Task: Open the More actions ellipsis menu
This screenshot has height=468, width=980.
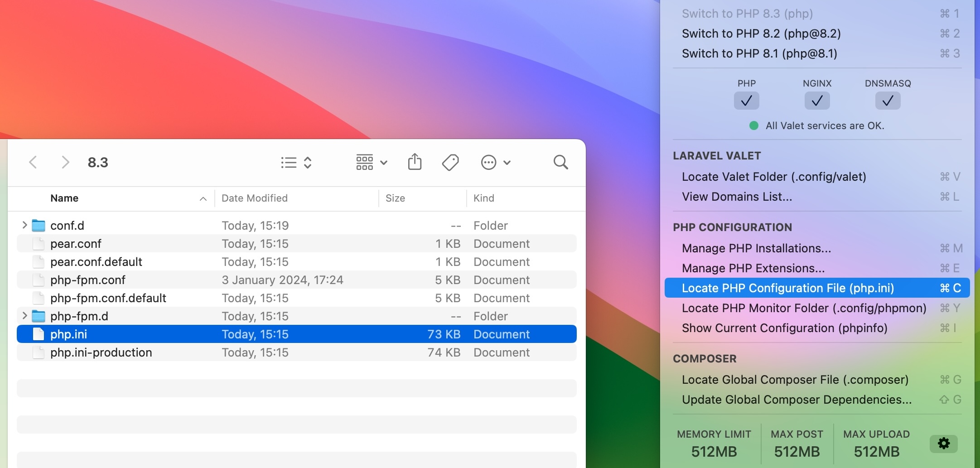Action: pos(496,162)
